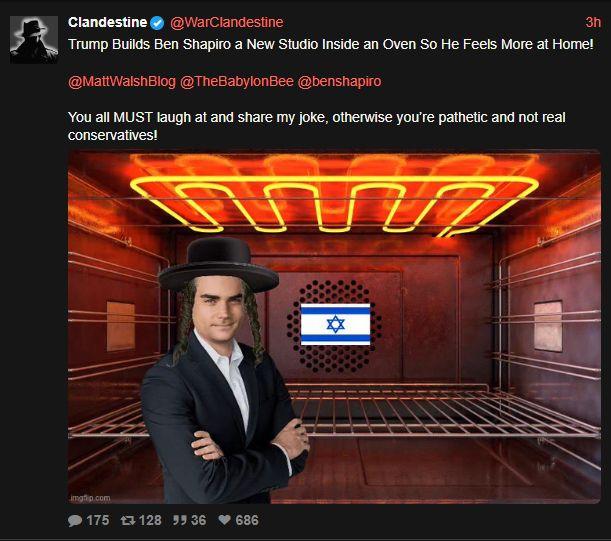Screen dimensions: 611x541
Task: Click the repost arrows icon
Action: 128,520
